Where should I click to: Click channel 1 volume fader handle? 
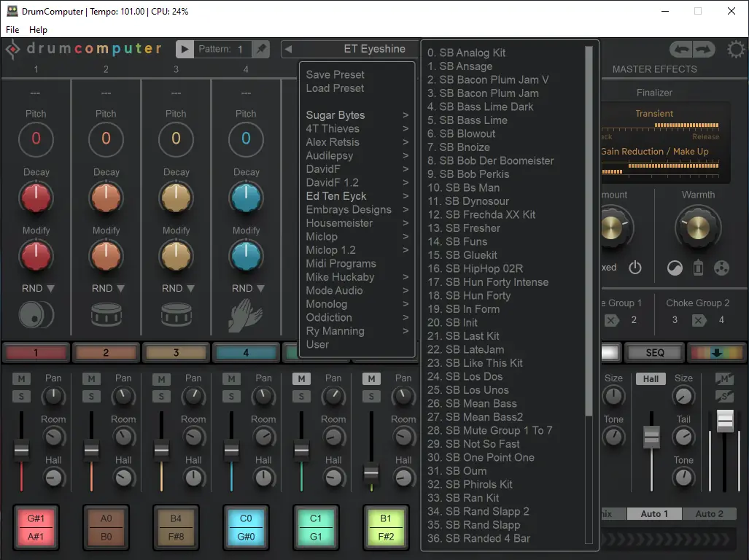pos(21,450)
